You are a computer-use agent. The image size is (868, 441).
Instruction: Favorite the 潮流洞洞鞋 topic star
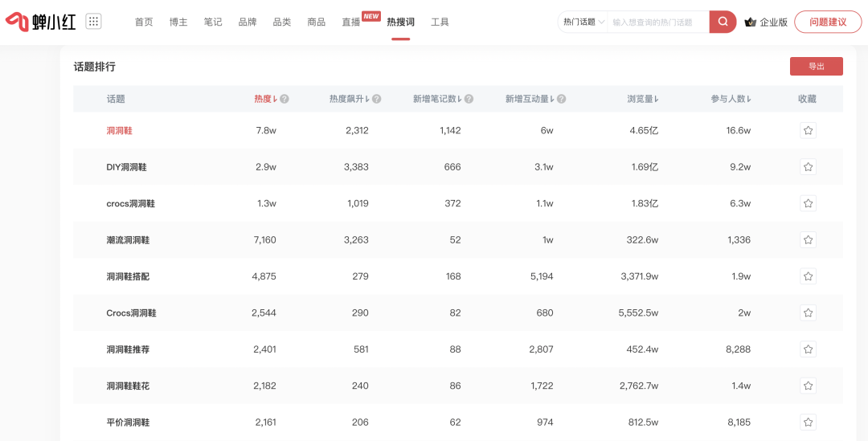pyautogui.click(x=808, y=240)
